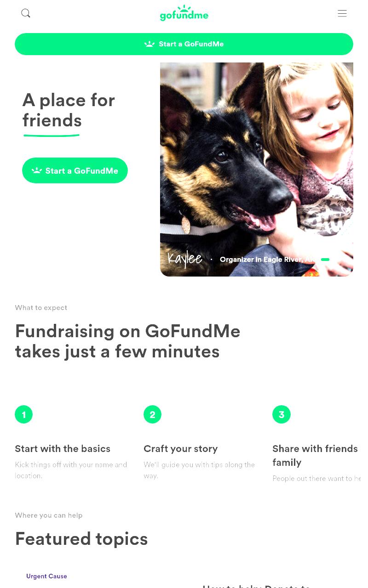Click the green step 1 circle
Screen dimensions: 368x588
tap(24, 414)
